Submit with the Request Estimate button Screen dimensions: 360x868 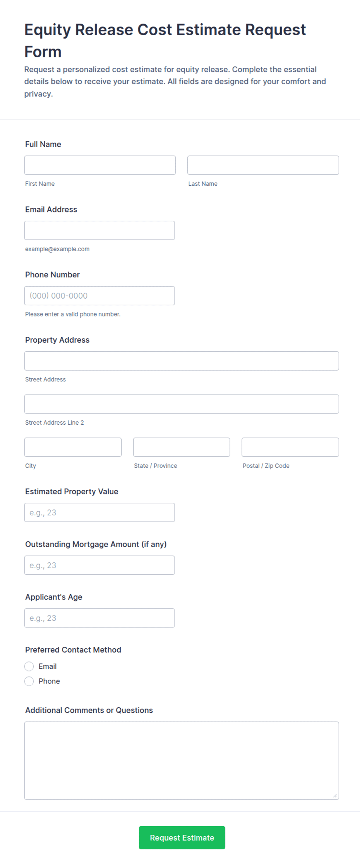tap(182, 838)
